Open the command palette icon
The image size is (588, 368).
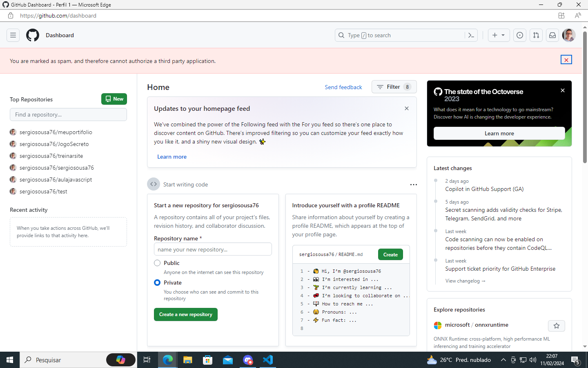pyautogui.click(x=471, y=35)
